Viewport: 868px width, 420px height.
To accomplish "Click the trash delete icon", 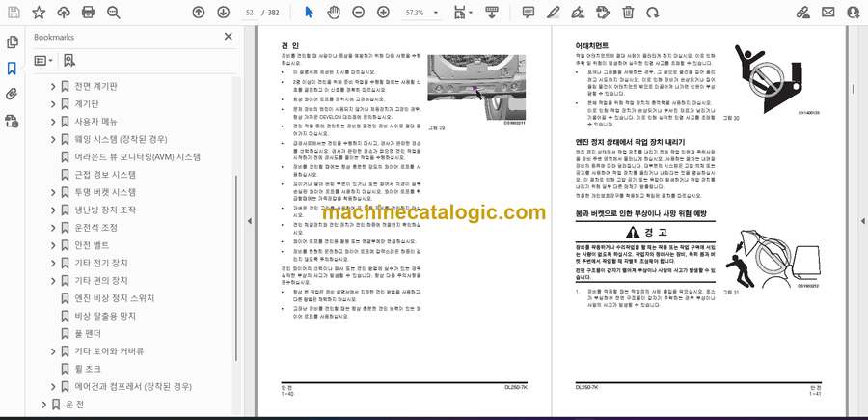I will (628, 13).
